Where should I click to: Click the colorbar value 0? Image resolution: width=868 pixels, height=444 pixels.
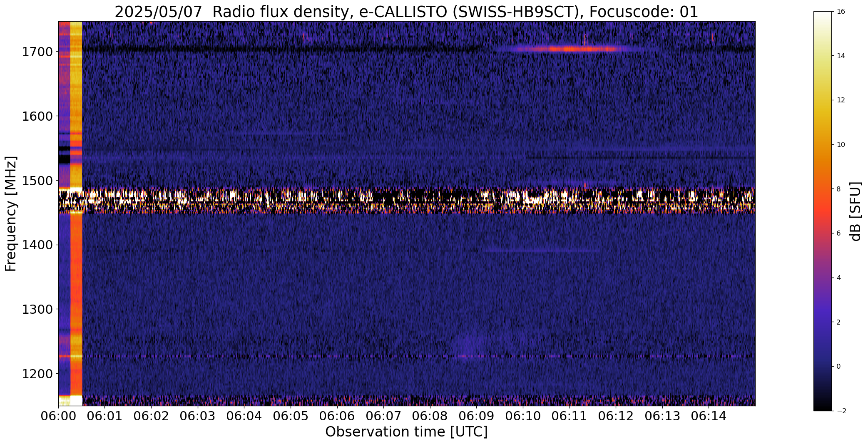pos(838,366)
